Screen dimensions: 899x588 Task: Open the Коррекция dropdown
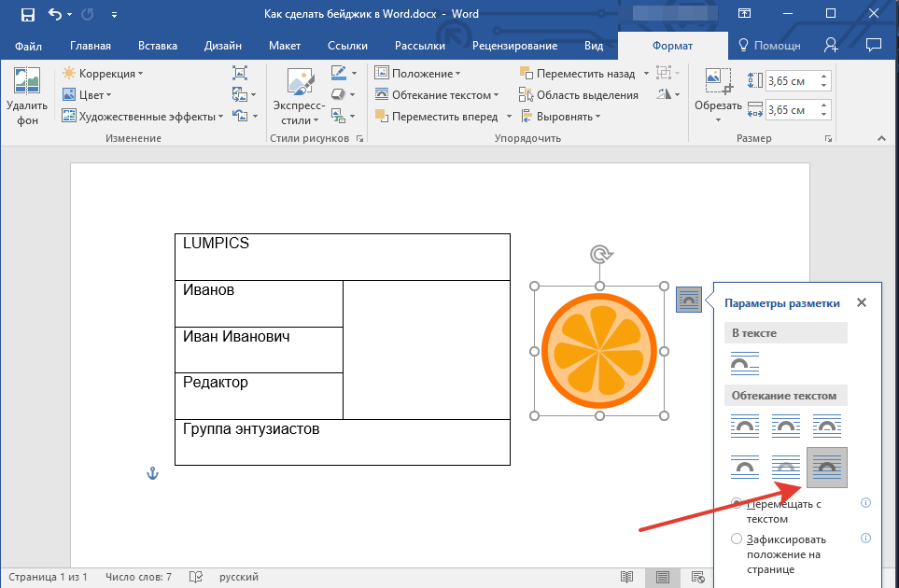click(104, 74)
